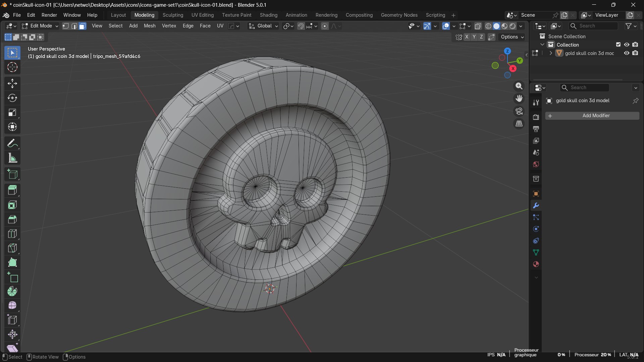Image resolution: width=644 pixels, height=362 pixels.
Task: Click the Add Modifier button
Action: [592, 116]
